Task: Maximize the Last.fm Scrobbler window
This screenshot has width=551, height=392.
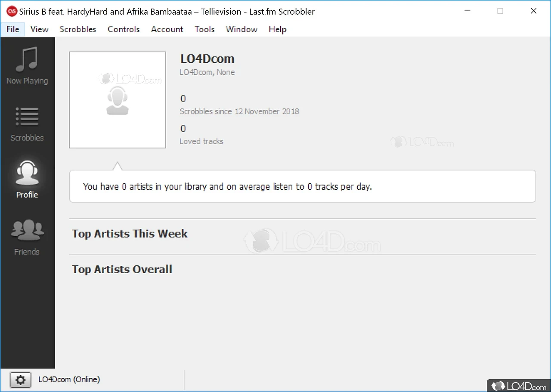Action: pos(500,11)
